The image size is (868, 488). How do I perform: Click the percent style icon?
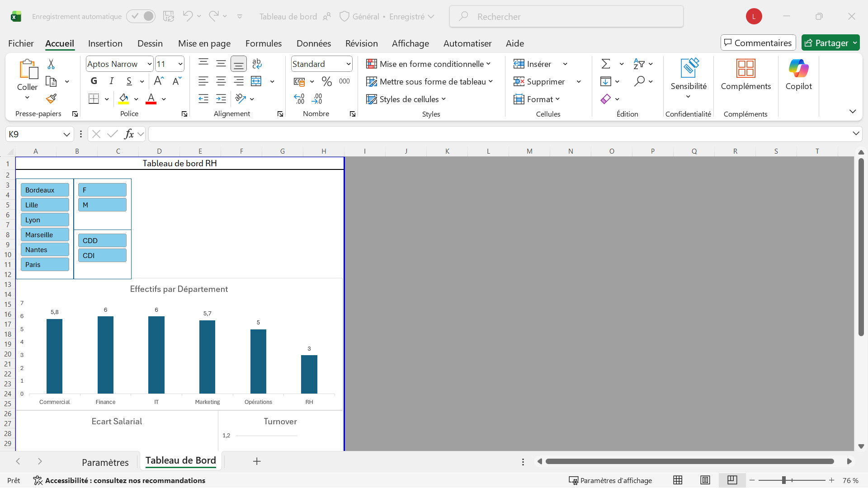click(x=326, y=81)
